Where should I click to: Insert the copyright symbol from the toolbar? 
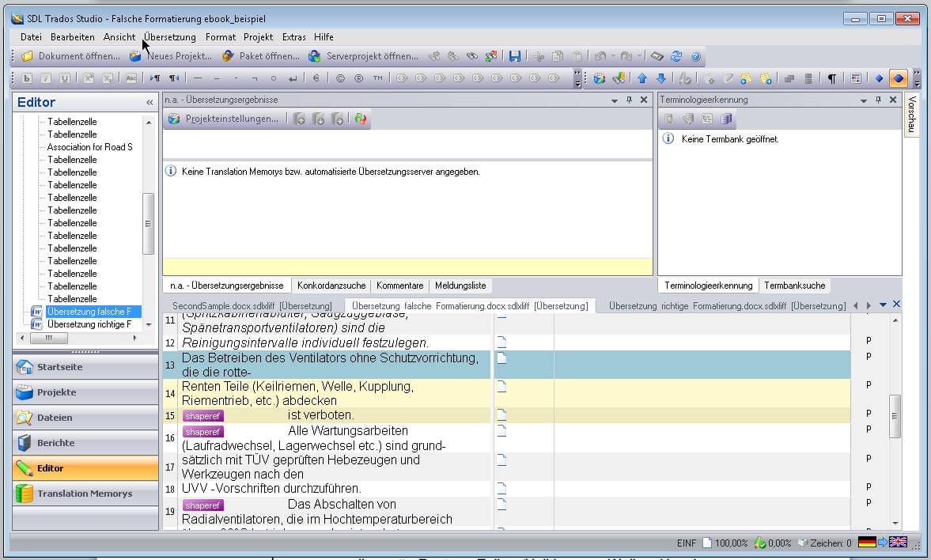(x=339, y=78)
